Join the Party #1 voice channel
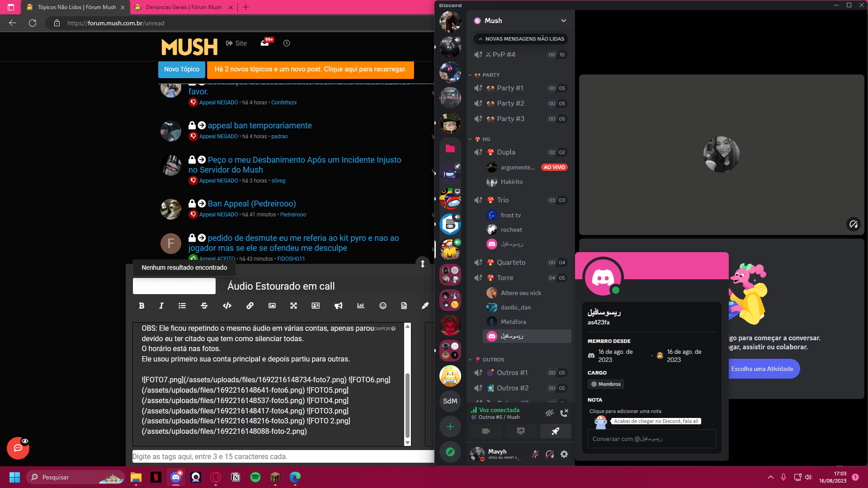 coord(521,88)
